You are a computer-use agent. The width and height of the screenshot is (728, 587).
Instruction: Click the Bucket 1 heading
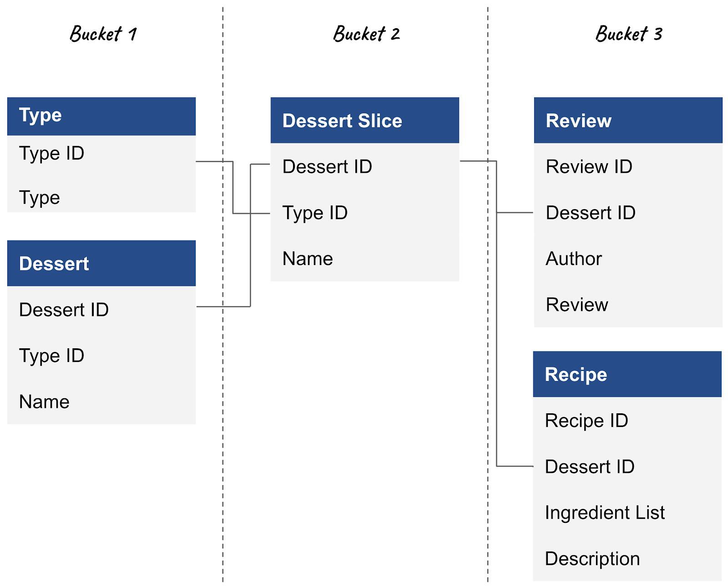click(103, 34)
